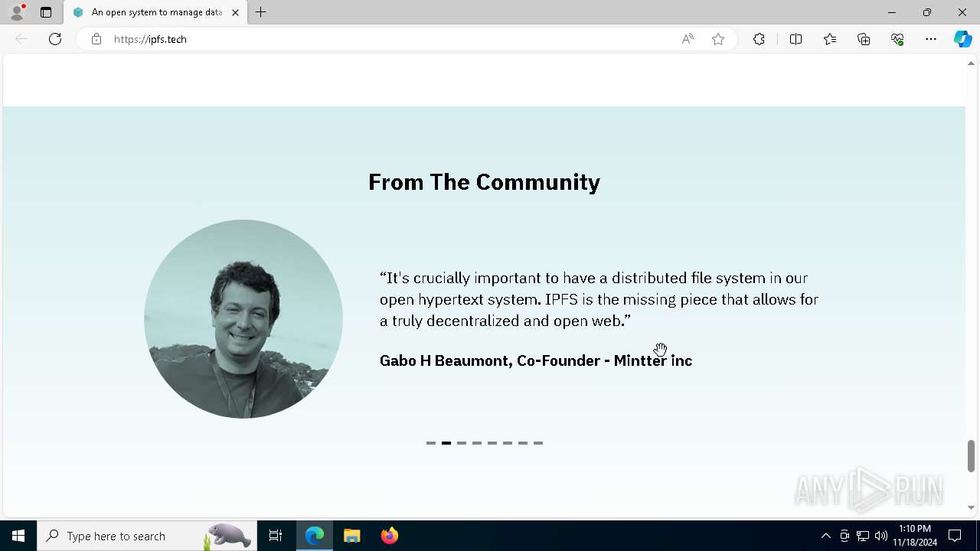Open the notification center icon
This screenshot has height=551, width=980.
coord(955,536)
